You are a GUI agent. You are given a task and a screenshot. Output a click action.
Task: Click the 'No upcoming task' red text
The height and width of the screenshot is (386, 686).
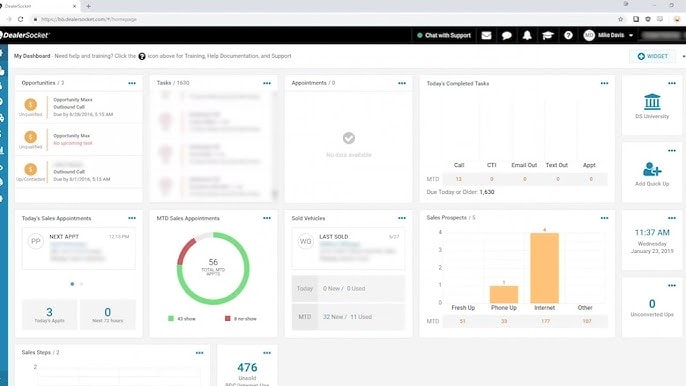73,144
